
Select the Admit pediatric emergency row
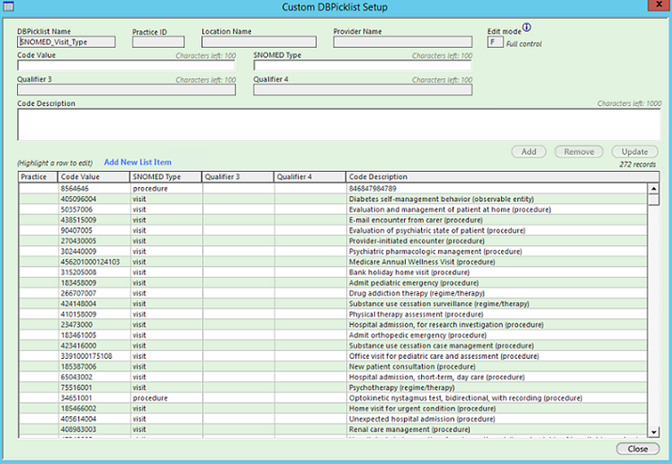(x=333, y=283)
